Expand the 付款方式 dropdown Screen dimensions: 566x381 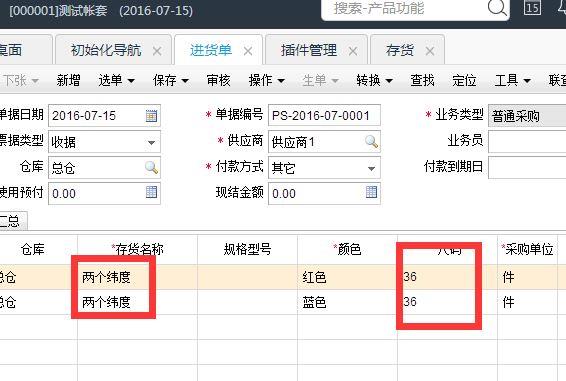click(x=371, y=168)
